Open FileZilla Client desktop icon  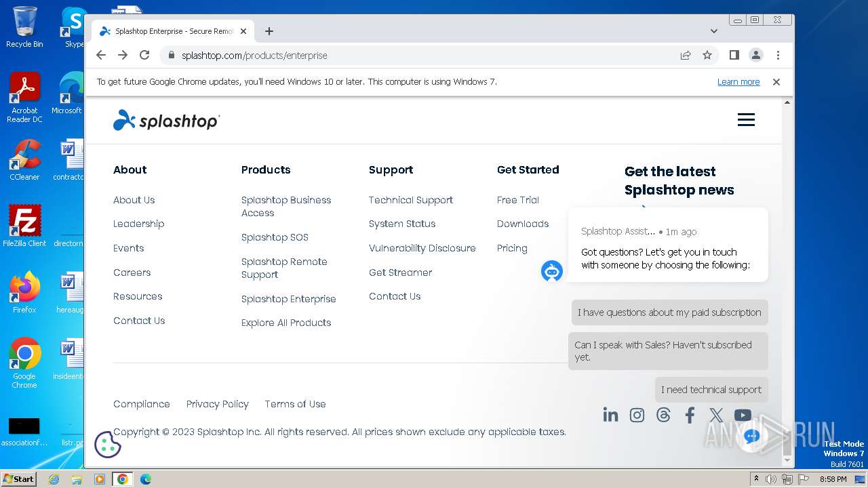24,226
